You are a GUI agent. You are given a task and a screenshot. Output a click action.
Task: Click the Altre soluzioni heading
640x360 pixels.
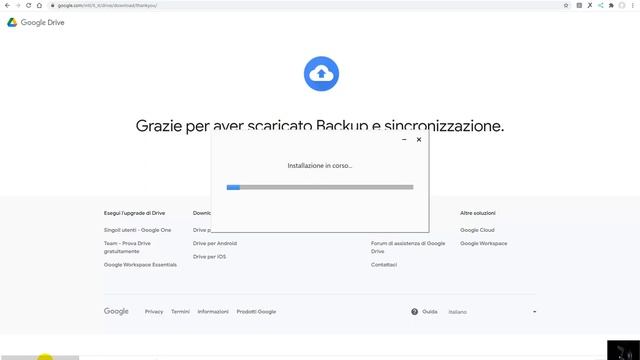tap(478, 213)
